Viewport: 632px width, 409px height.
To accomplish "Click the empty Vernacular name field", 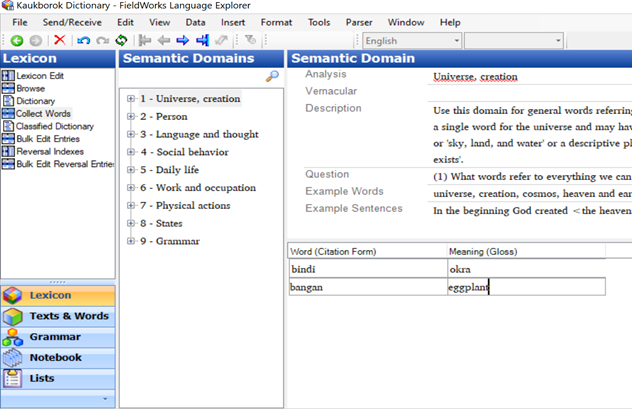I will 530,93.
